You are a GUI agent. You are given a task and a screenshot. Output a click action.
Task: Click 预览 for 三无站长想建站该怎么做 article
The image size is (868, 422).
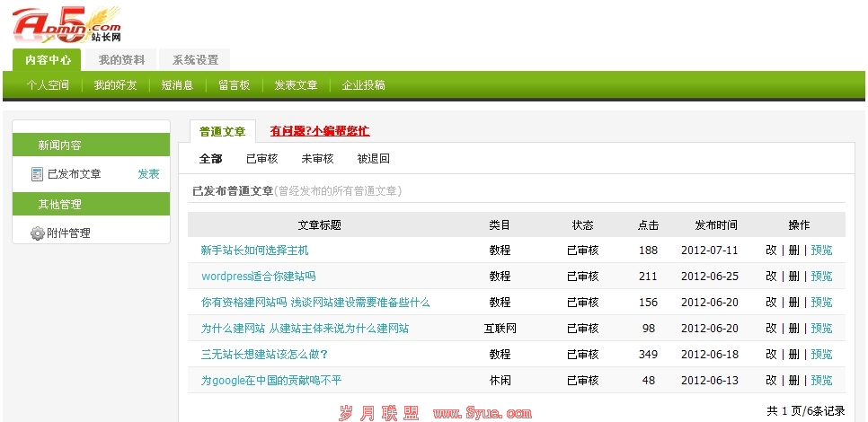tap(821, 355)
